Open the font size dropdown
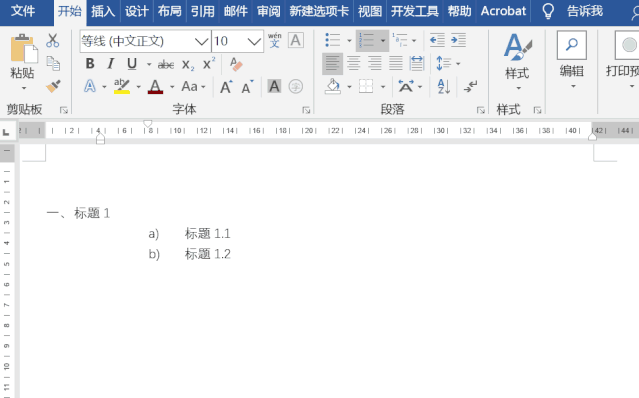 tap(254, 41)
